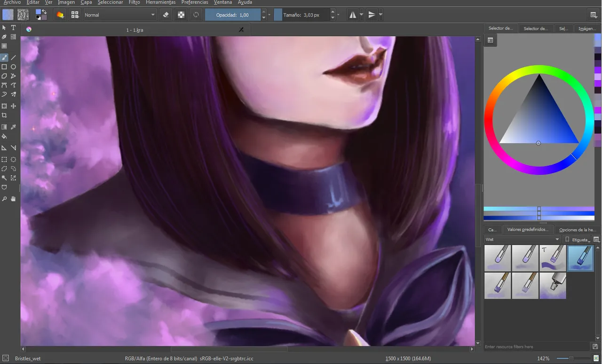Image resolution: width=602 pixels, height=364 pixels.
Task: Adjust the Opacidad slider
Action: (233, 15)
